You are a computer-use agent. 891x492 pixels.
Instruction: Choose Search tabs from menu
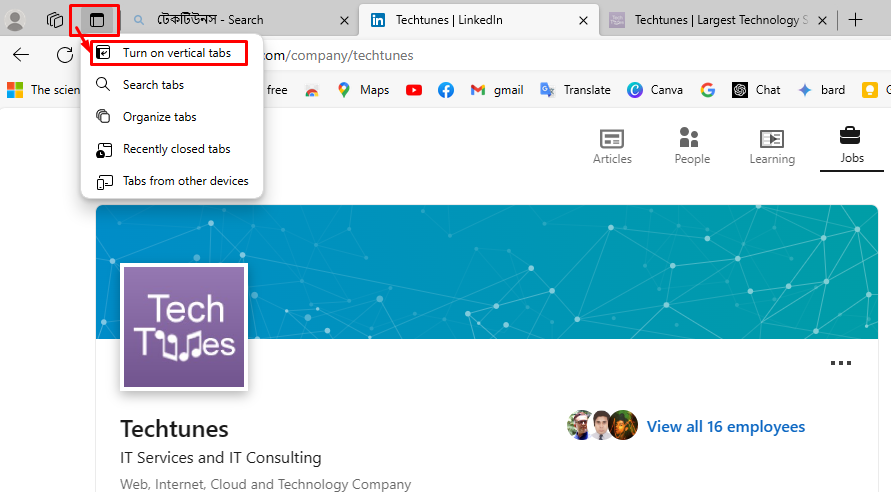point(172,85)
